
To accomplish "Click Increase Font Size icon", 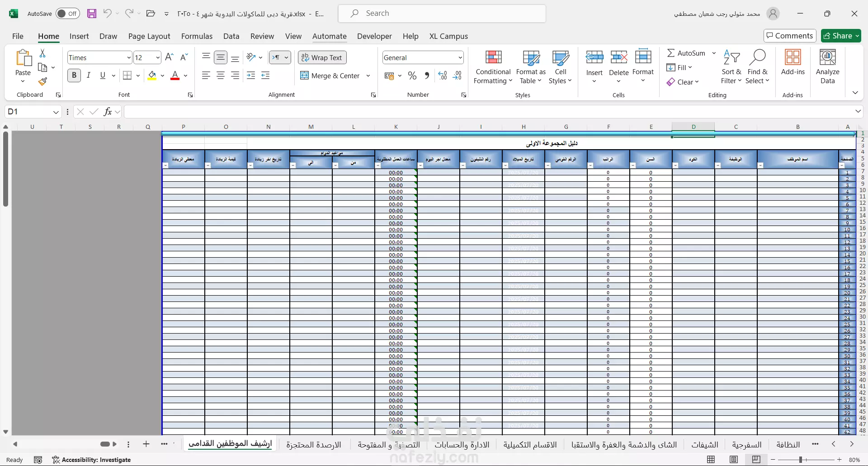I will coord(170,57).
